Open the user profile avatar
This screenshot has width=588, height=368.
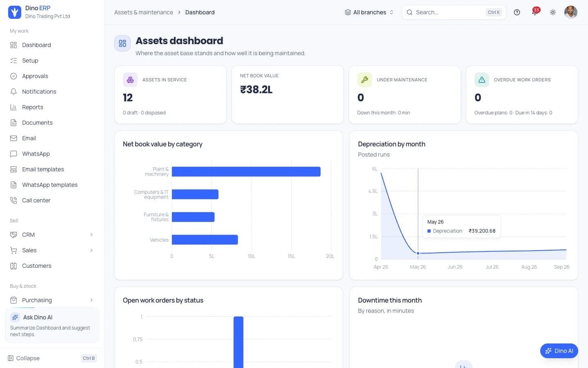click(571, 12)
